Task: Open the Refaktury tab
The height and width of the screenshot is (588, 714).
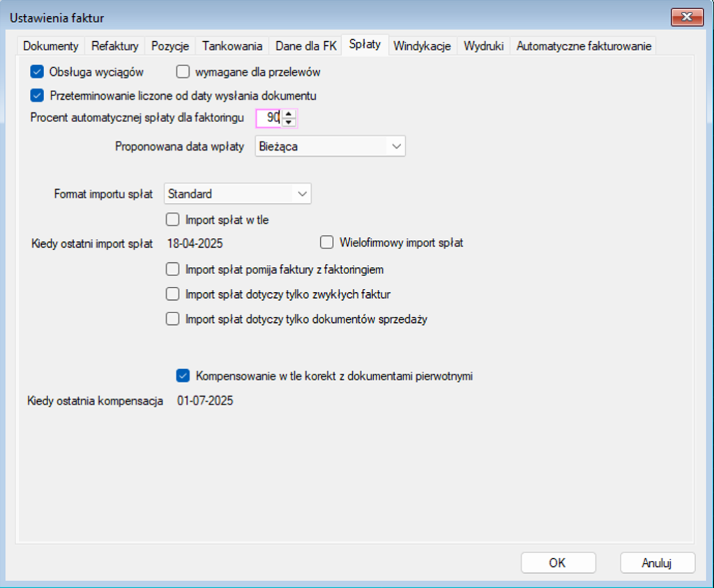Action: tap(115, 46)
